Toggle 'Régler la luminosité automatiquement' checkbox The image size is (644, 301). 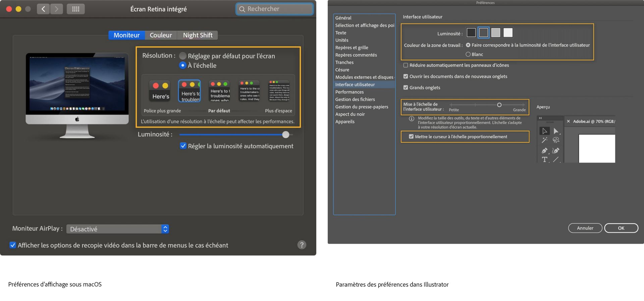point(183,146)
